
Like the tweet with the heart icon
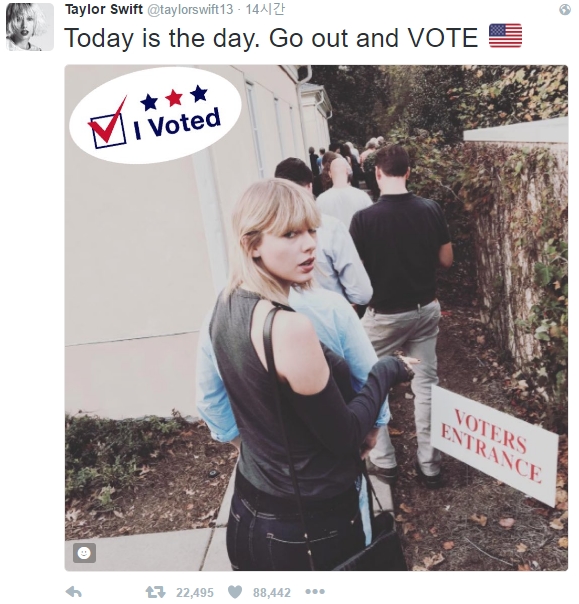(x=235, y=592)
